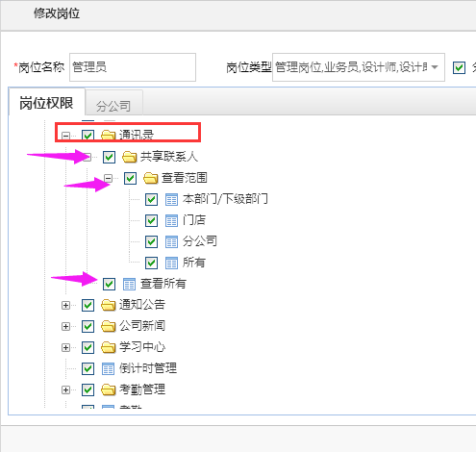Click the 查看范围 folder icon
Screen dimensions: 476x452
(151, 178)
